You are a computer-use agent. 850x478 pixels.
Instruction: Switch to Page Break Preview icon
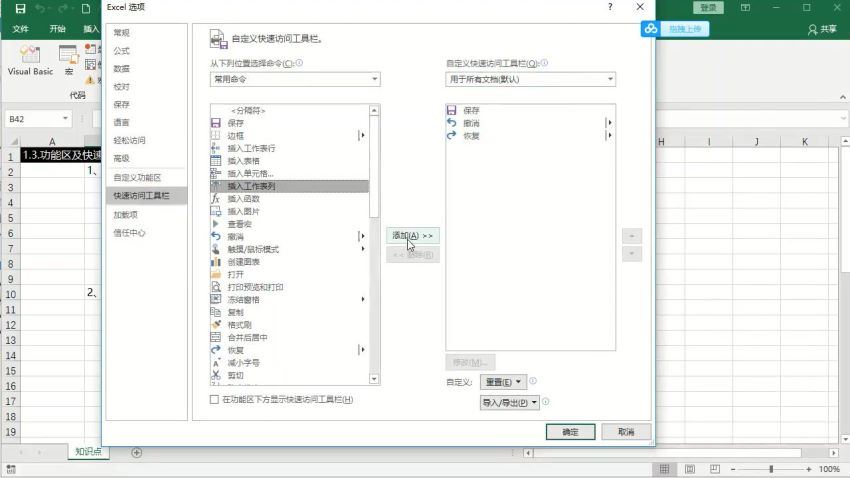point(715,469)
